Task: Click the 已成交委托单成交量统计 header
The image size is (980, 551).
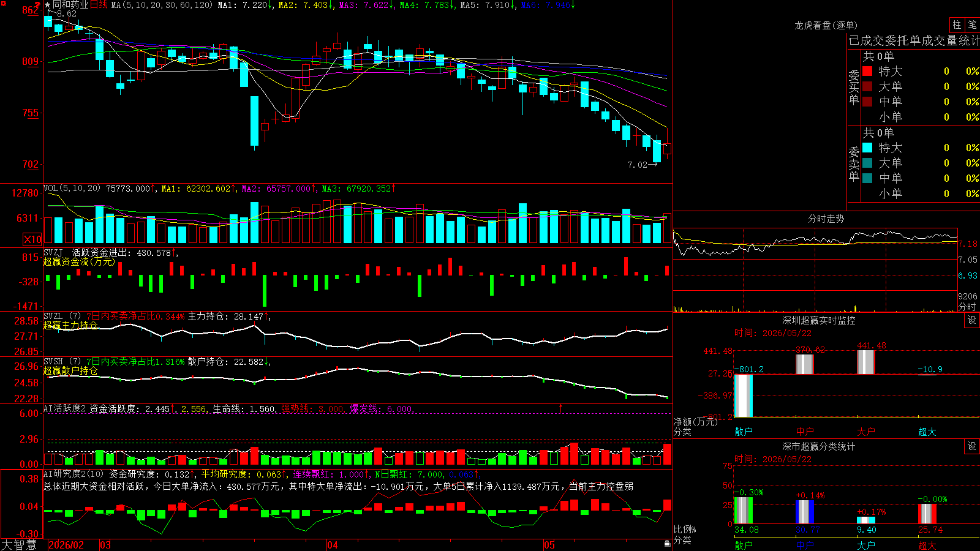Action: pyautogui.click(x=914, y=40)
